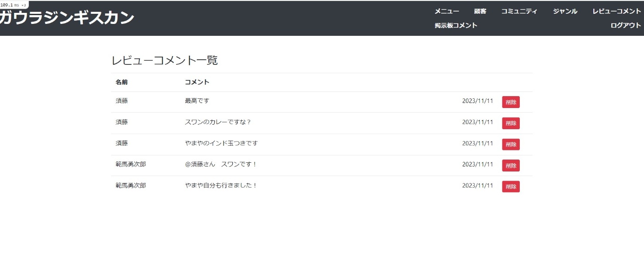
Task: Select 範馬勇次郎 in the スワンです！ row
Action: click(131, 164)
